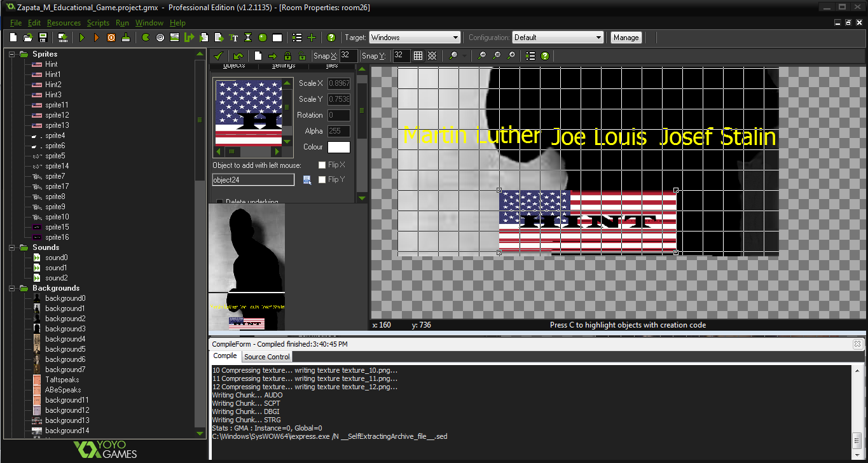This screenshot has width=868, height=463.
Task: Open the zoom magnifier dropdown arrow
Action: tap(465, 56)
